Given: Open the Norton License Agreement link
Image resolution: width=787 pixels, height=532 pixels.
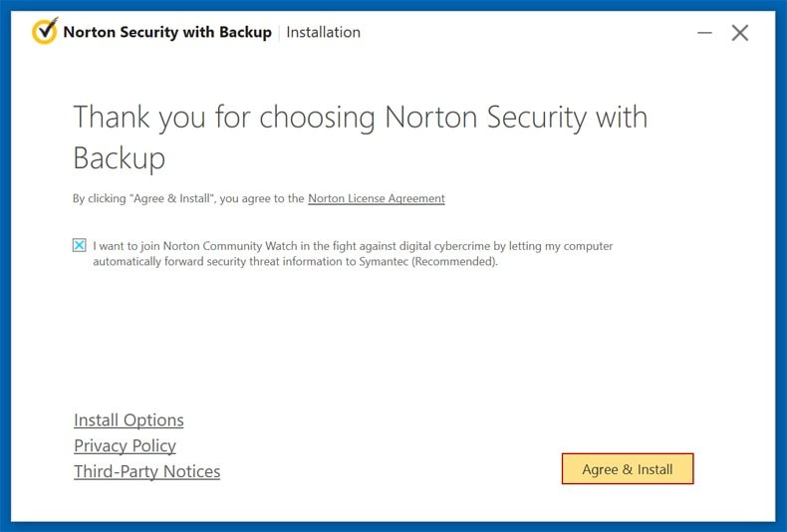Looking at the screenshot, I should (x=377, y=198).
